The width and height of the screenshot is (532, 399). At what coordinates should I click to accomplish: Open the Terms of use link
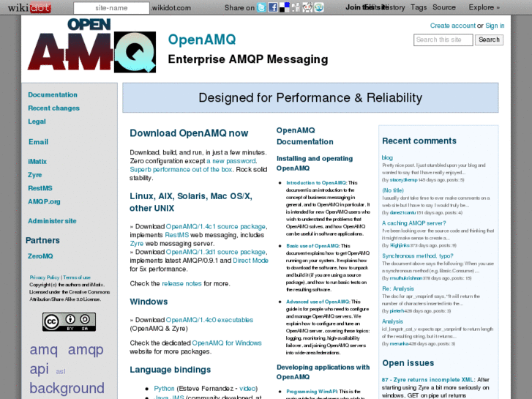click(77, 277)
